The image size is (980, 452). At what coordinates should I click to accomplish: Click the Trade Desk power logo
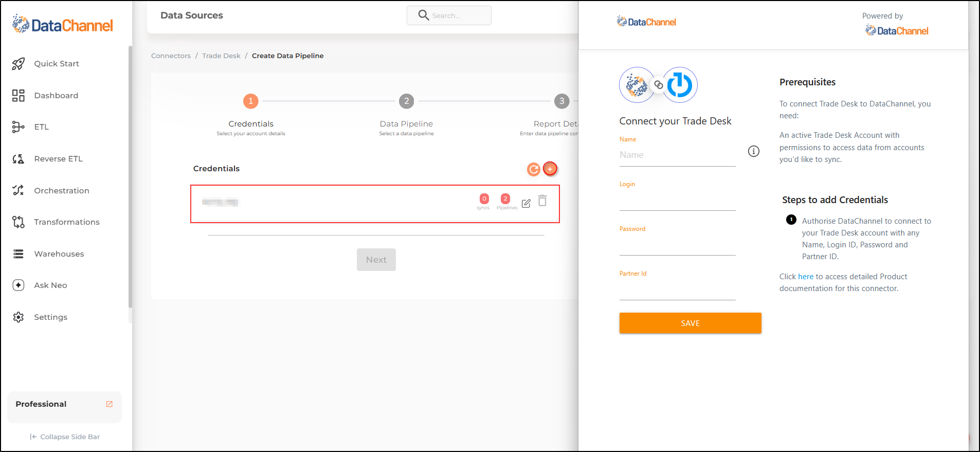[x=680, y=85]
